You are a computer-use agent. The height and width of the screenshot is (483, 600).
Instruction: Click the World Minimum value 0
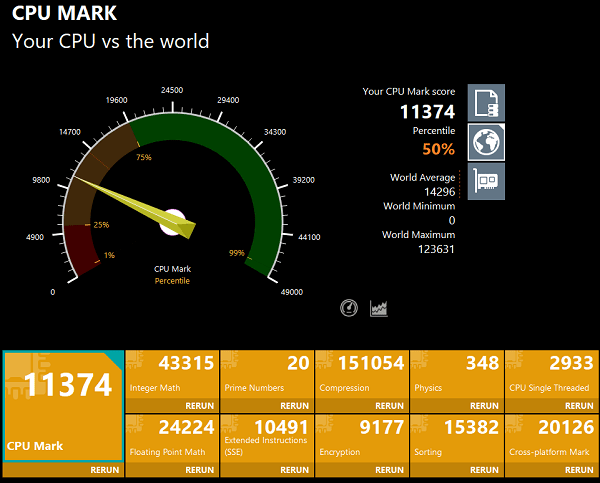[452, 220]
